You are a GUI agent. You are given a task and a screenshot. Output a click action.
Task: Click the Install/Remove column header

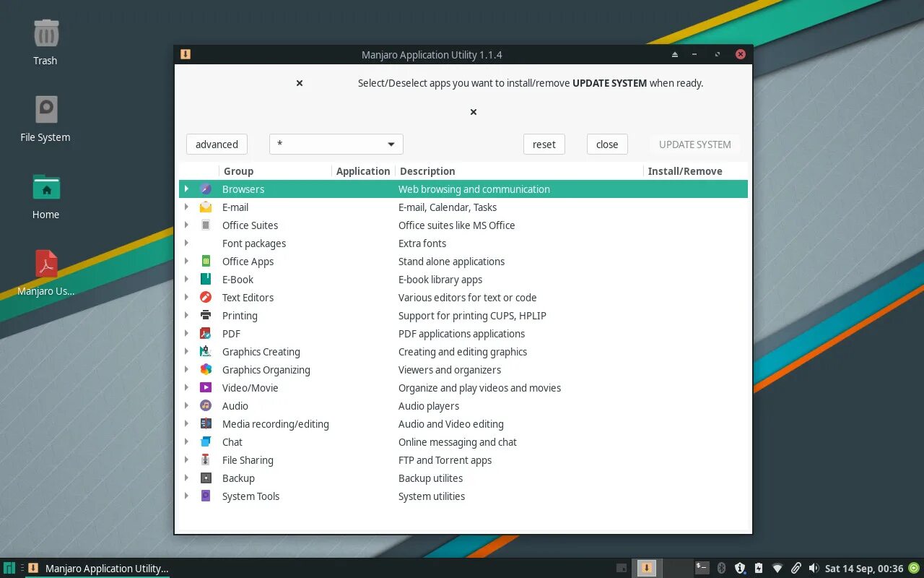click(x=695, y=171)
